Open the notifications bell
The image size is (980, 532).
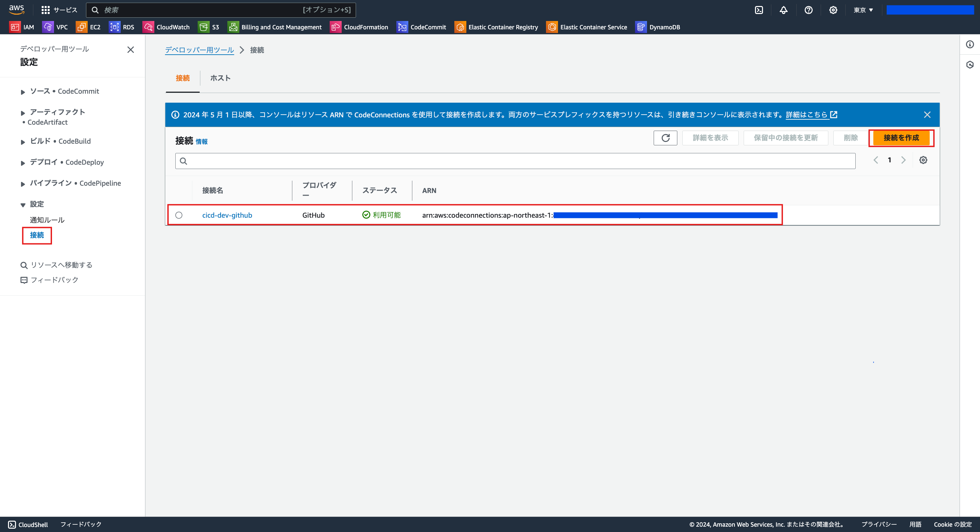click(x=783, y=10)
